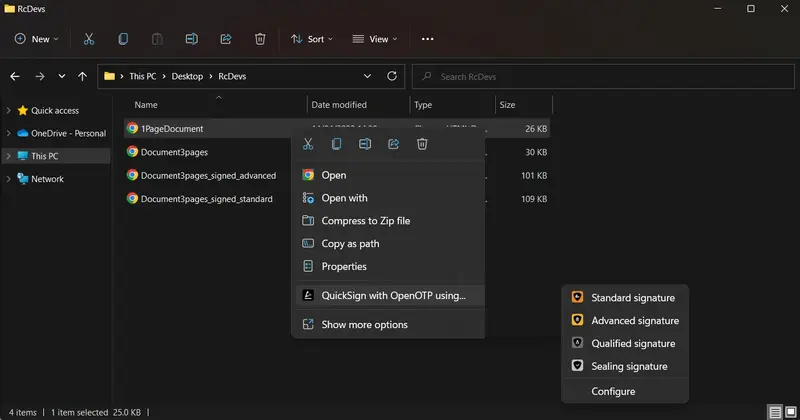
Task: Click the Standard signature shield icon
Action: coord(577,297)
